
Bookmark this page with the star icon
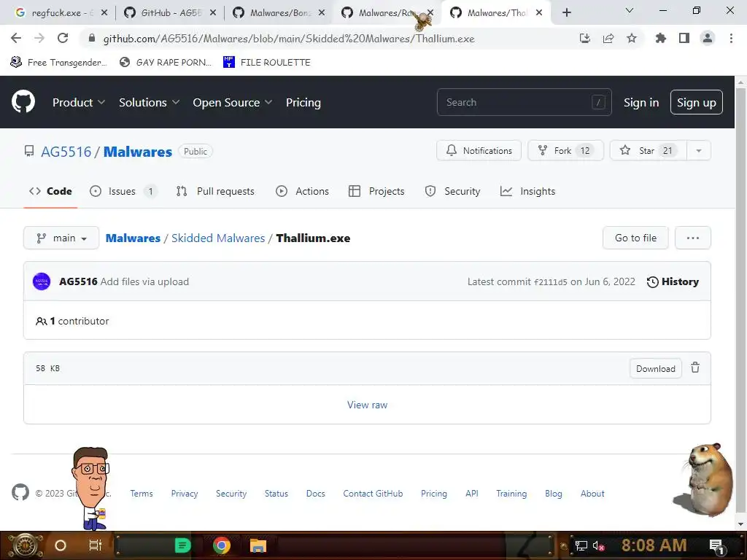(632, 39)
